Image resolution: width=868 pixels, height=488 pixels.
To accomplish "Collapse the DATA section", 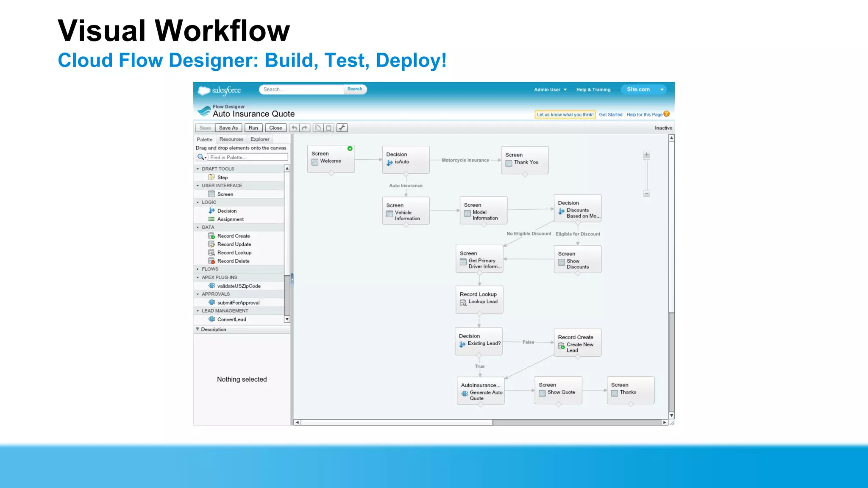I will point(198,227).
